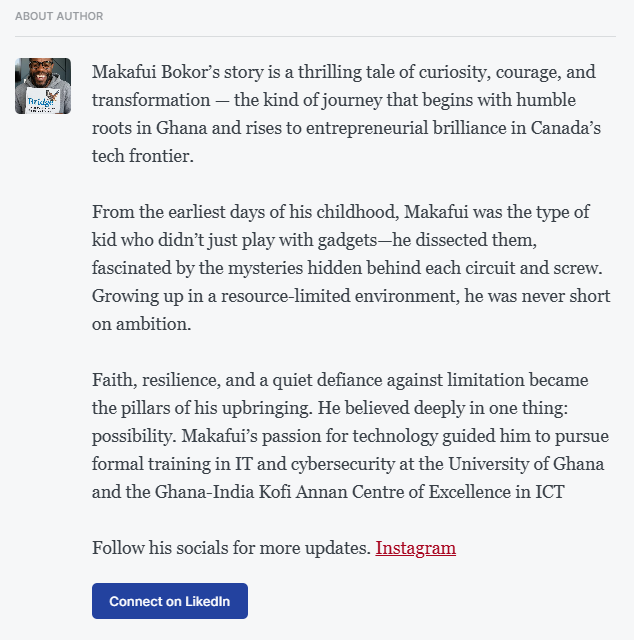This screenshot has width=634, height=640.
Task: Click the author's profile photo thumbnail
Action: pyautogui.click(x=43, y=86)
